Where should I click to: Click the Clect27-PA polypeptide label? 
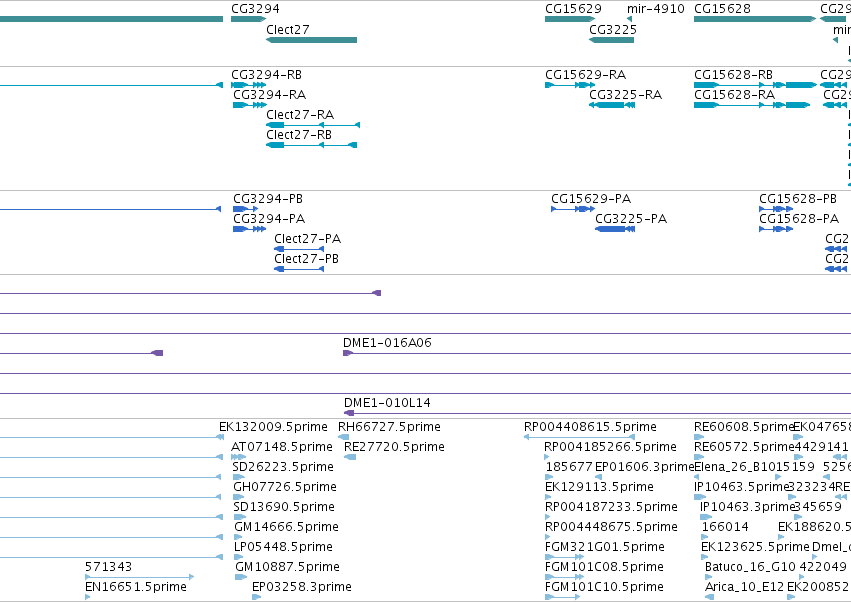tap(308, 239)
